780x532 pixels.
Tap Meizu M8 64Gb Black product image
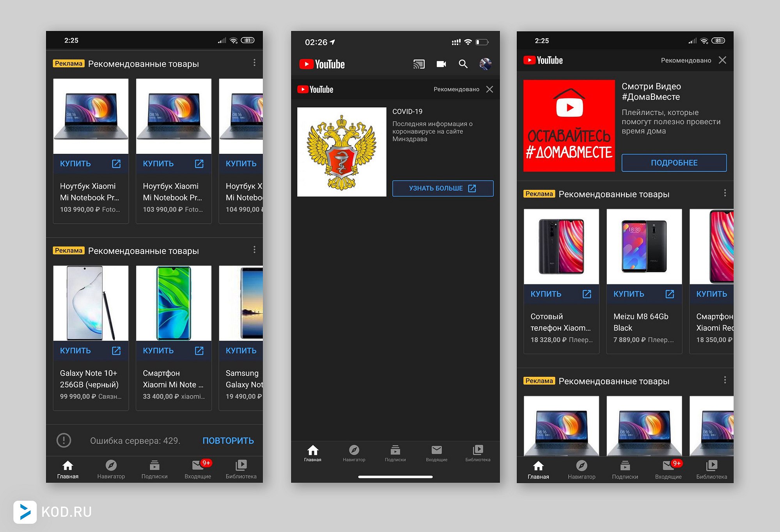[x=644, y=246]
